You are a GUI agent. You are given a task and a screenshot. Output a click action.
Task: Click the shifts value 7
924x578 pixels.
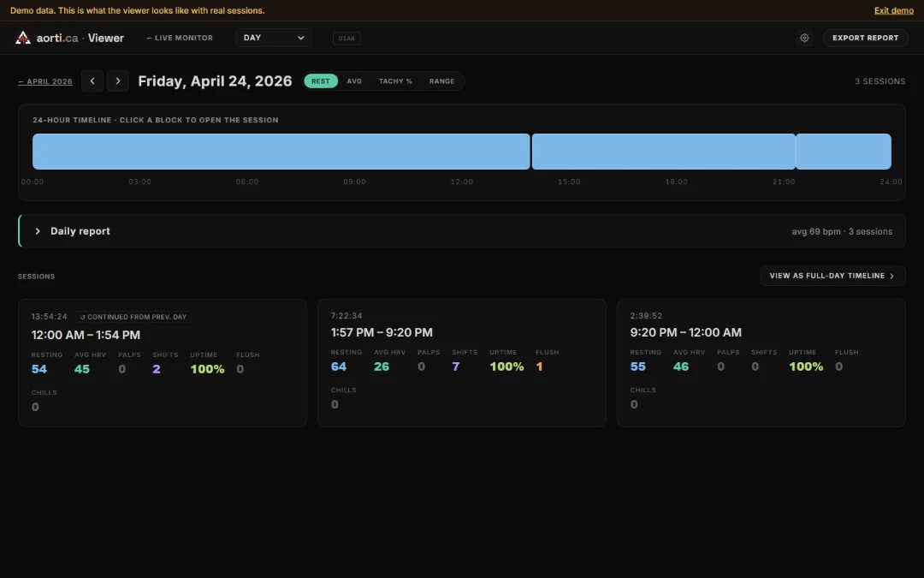[x=455, y=366]
